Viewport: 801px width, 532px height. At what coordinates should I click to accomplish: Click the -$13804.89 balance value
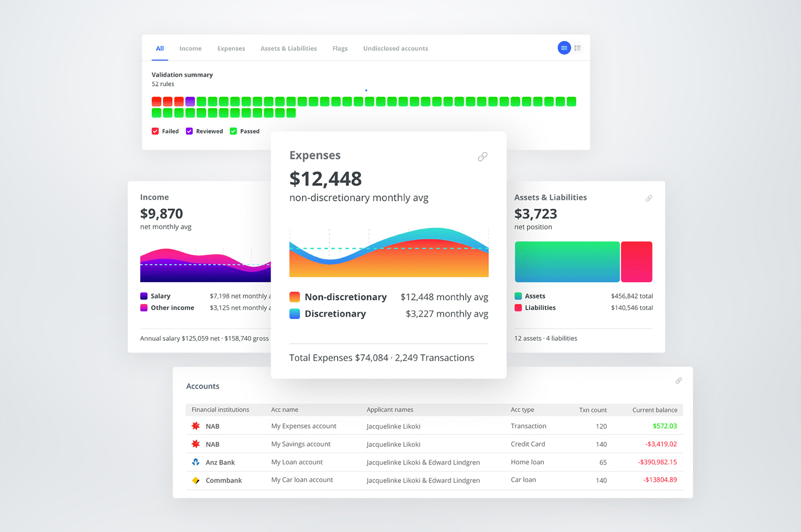tap(659, 480)
